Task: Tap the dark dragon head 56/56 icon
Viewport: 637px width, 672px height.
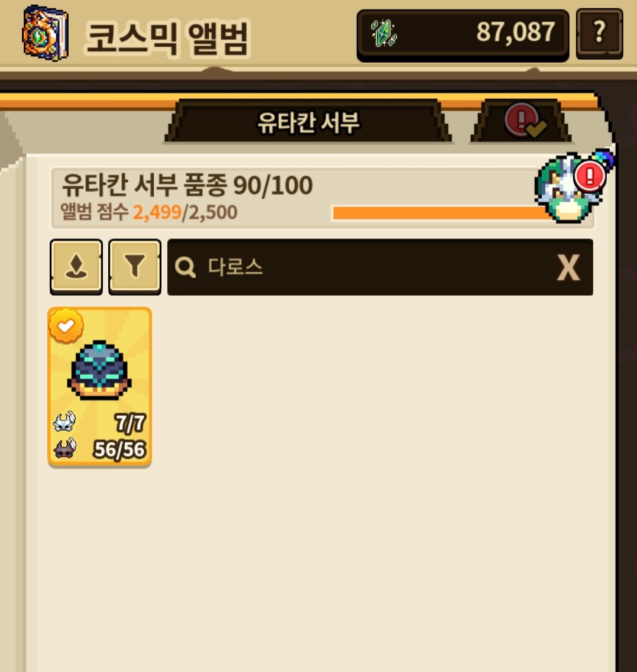Action: 64,448
